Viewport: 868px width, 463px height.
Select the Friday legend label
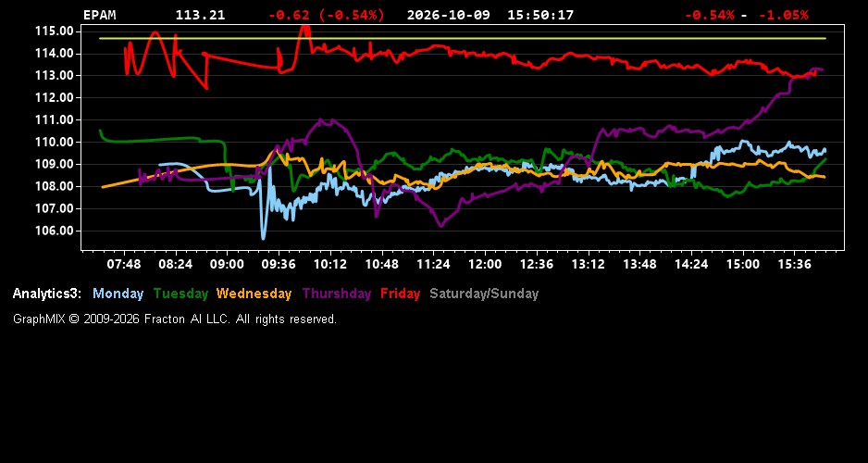coord(401,294)
